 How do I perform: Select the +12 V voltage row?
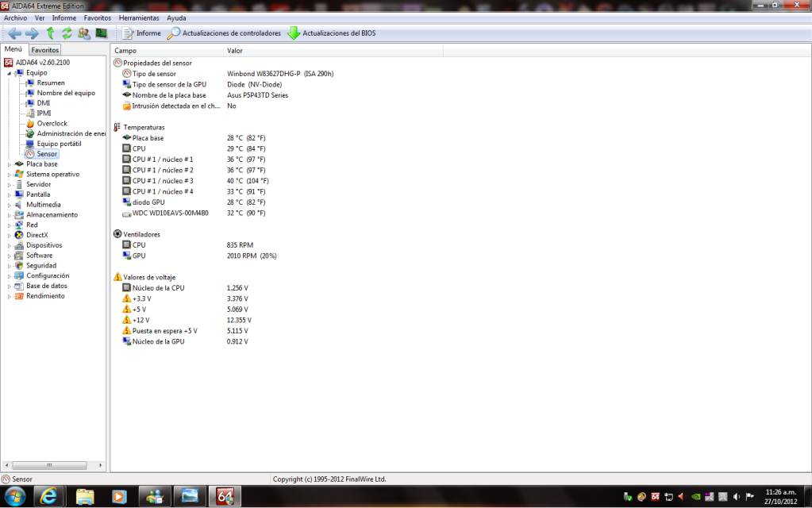187,321
